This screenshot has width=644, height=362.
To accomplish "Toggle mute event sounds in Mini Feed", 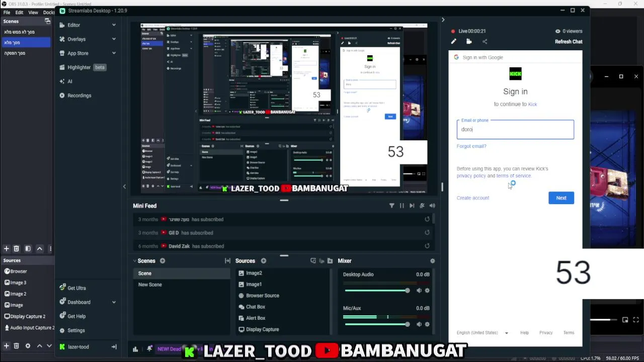I will 422,206.
